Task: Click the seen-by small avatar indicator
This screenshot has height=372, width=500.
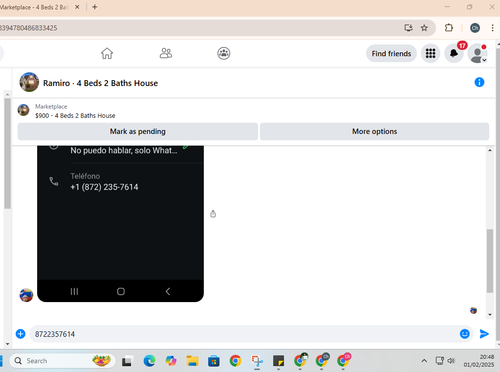Action: click(x=473, y=310)
